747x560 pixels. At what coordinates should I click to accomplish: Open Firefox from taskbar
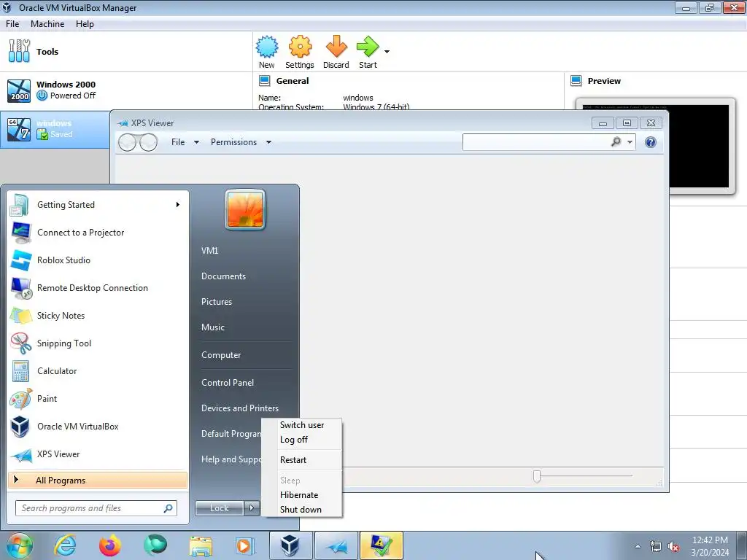pyautogui.click(x=110, y=545)
